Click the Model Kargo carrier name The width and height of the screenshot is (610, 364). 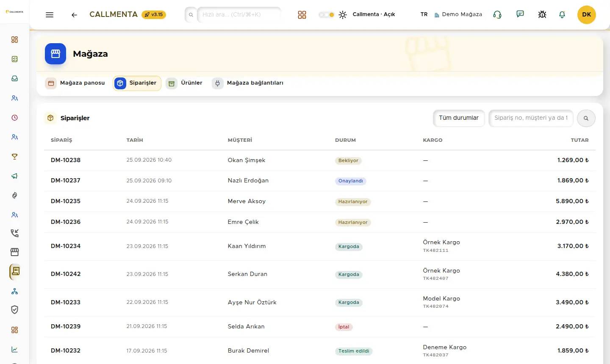[441, 299]
